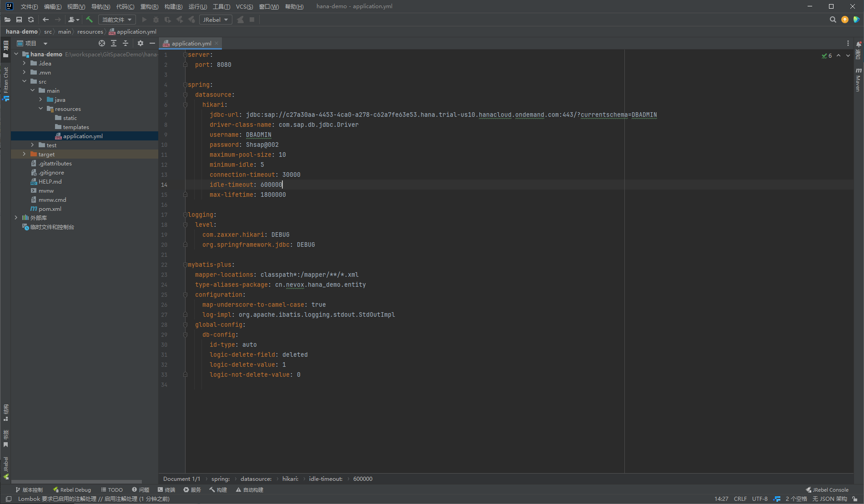Viewport: 864px width, 504px height.
Task: Open TODO tool window
Action: point(112,489)
